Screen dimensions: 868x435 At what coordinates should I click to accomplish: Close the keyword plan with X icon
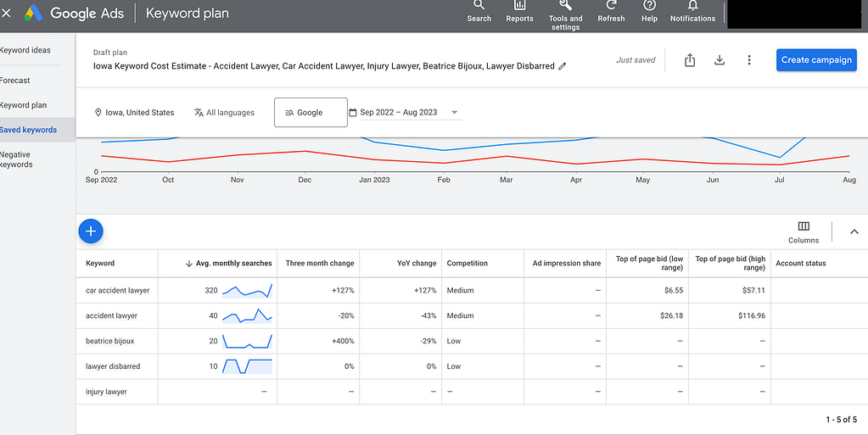click(6, 13)
